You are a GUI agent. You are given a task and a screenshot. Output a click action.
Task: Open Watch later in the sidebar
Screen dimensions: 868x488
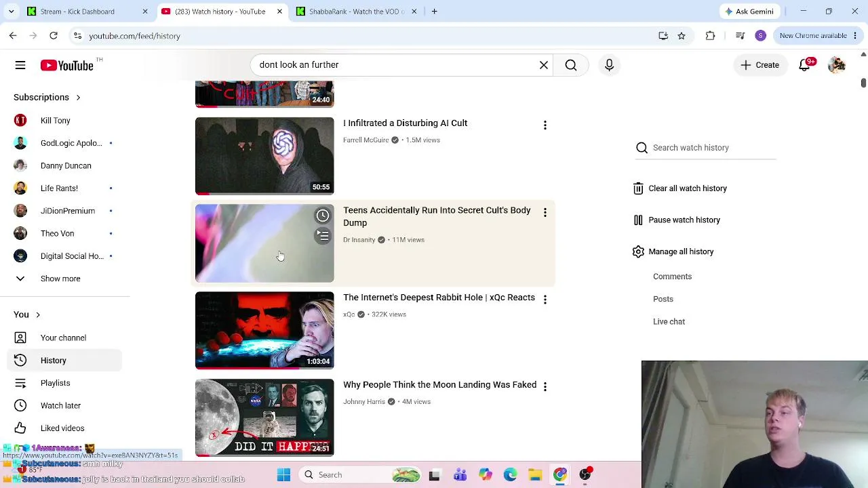(x=65, y=405)
